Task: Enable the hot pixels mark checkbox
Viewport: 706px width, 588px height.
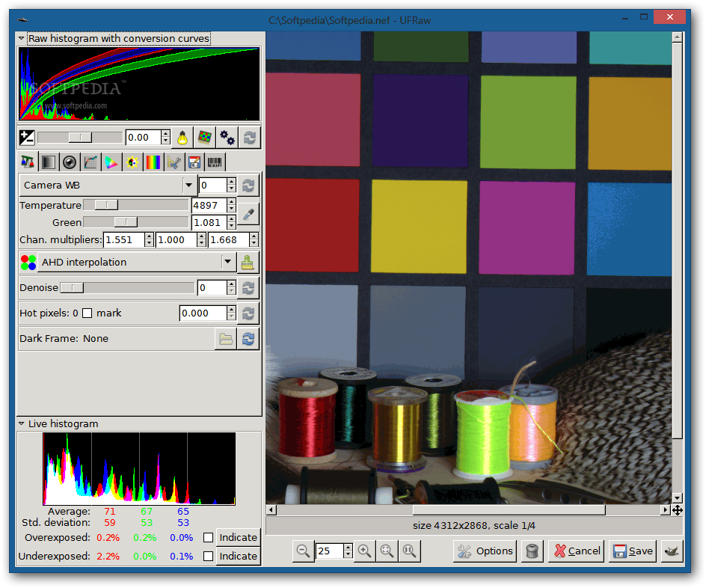Action: pos(88,313)
